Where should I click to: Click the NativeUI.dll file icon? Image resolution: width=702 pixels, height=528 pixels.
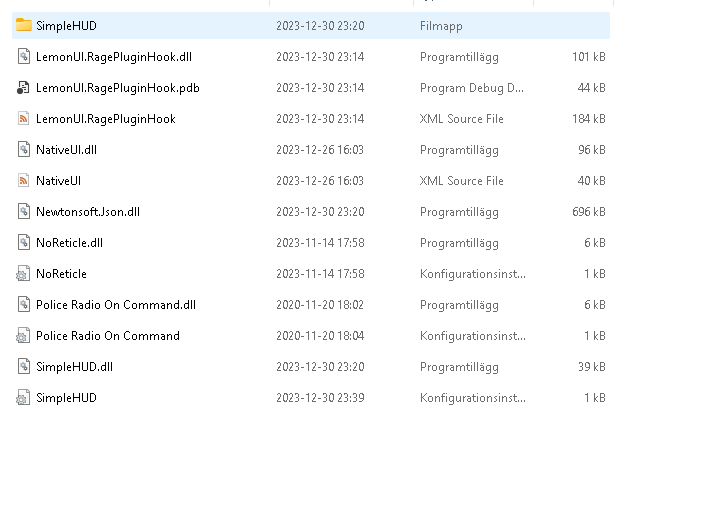[24, 150]
